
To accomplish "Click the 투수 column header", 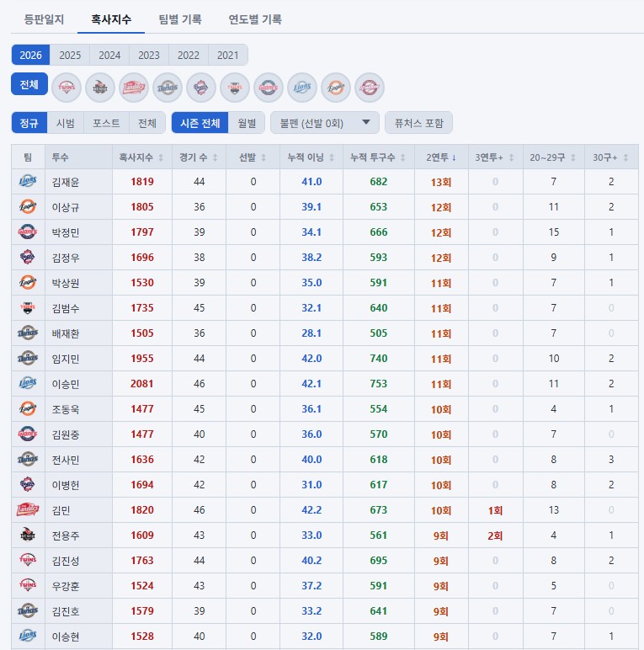I will [60, 157].
